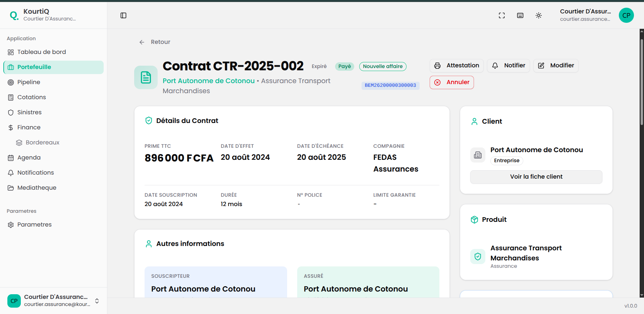The image size is (644, 314).
Task: Open Notifications from the sidebar bell icon
Action: pyautogui.click(x=10, y=173)
